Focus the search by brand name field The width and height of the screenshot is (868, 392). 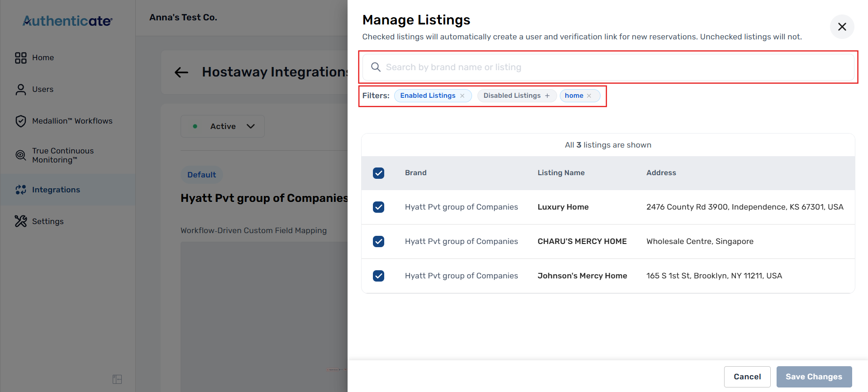(608, 67)
